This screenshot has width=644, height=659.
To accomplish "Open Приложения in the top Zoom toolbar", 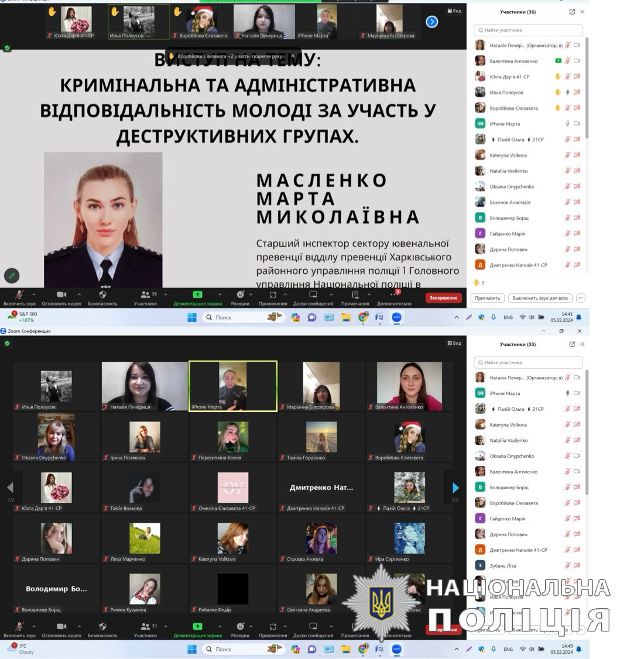I will coord(273,297).
